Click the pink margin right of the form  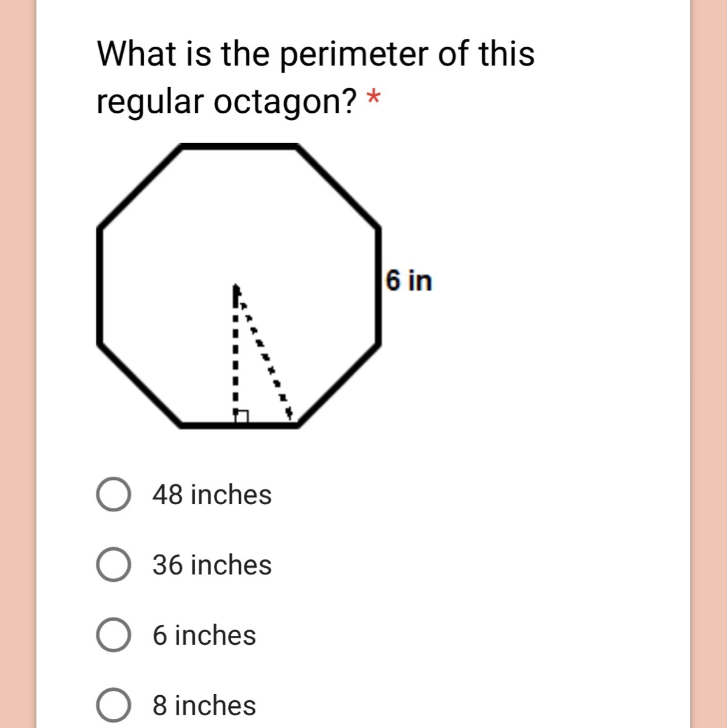point(709,364)
